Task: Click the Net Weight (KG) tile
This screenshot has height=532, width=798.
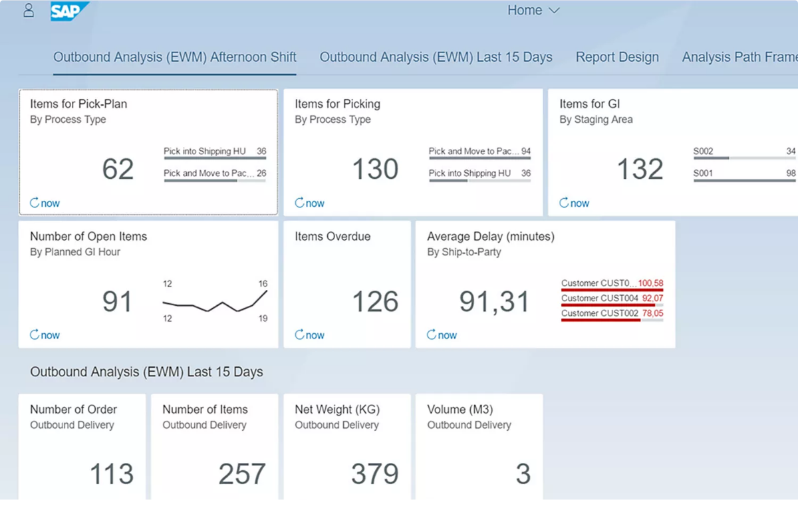Action: pyautogui.click(x=346, y=446)
